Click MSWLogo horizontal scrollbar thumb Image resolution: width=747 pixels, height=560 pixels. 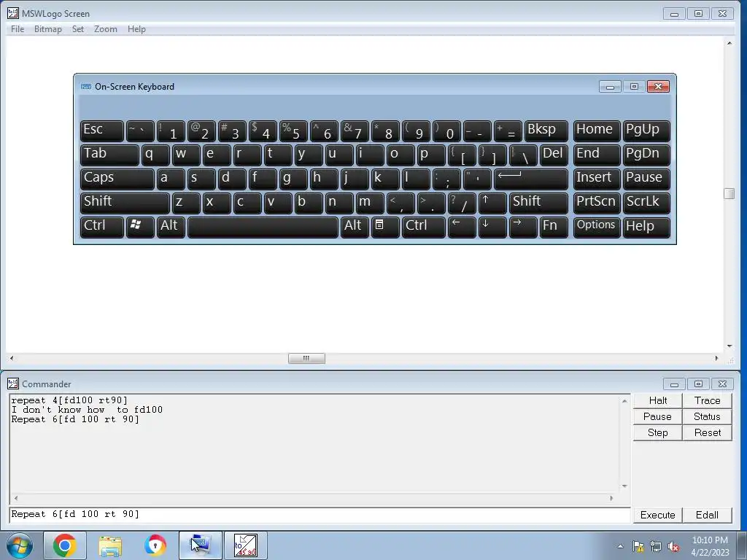(x=306, y=358)
